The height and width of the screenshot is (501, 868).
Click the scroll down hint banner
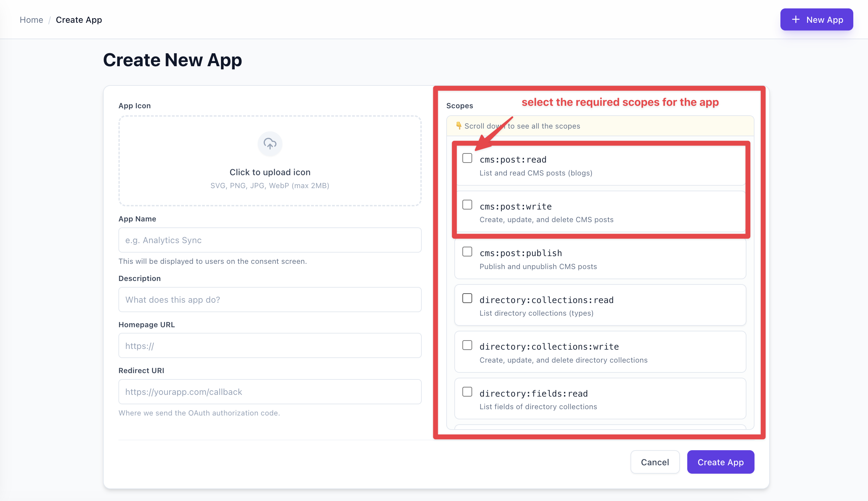click(x=600, y=126)
